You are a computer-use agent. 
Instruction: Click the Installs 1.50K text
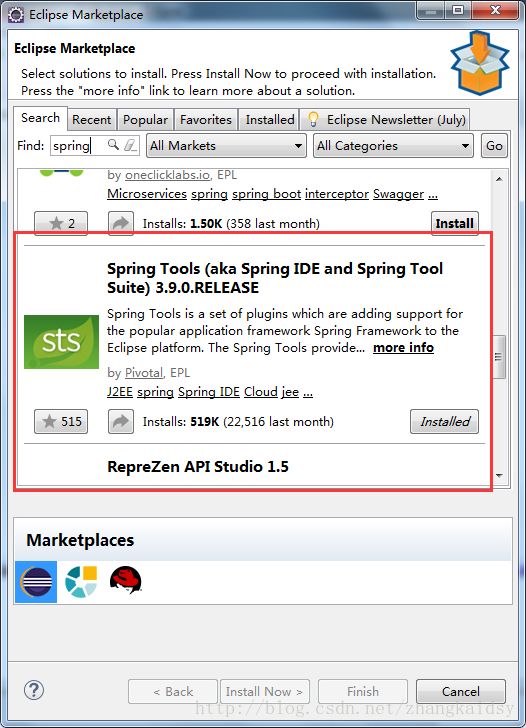coord(231,224)
